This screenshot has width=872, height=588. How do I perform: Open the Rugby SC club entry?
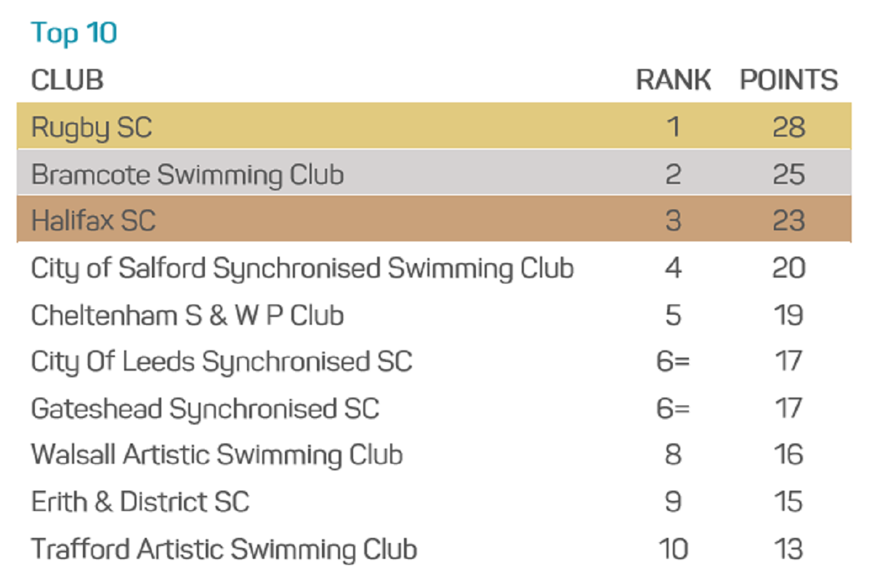pyautogui.click(x=92, y=129)
